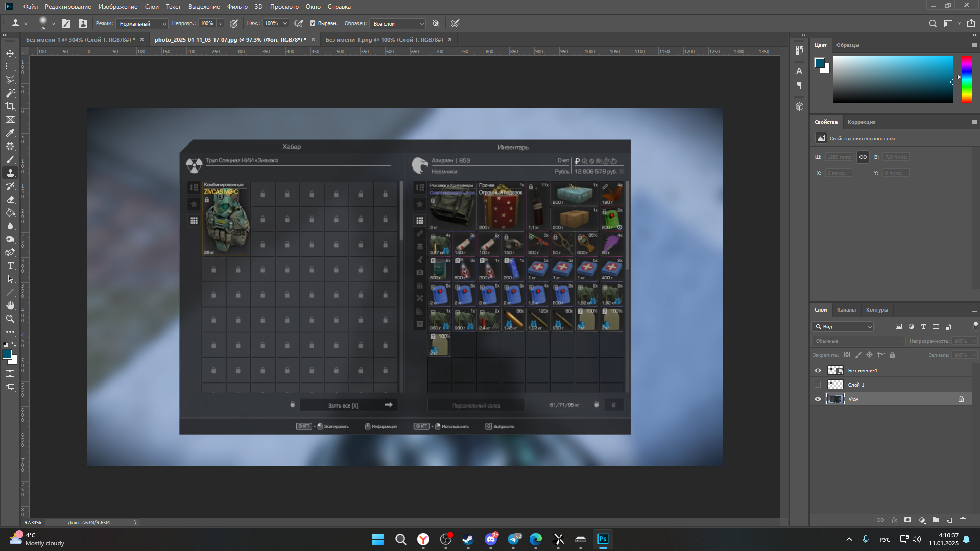The height and width of the screenshot is (551, 980).
Task: Switch to the Каналы tab
Action: pyautogui.click(x=846, y=310)
